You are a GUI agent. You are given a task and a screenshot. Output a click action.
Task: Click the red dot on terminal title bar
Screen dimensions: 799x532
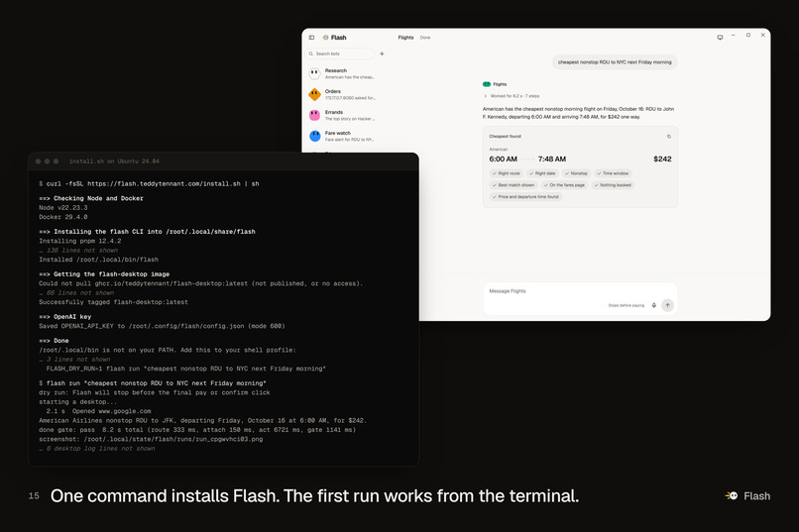coord(38,161)
